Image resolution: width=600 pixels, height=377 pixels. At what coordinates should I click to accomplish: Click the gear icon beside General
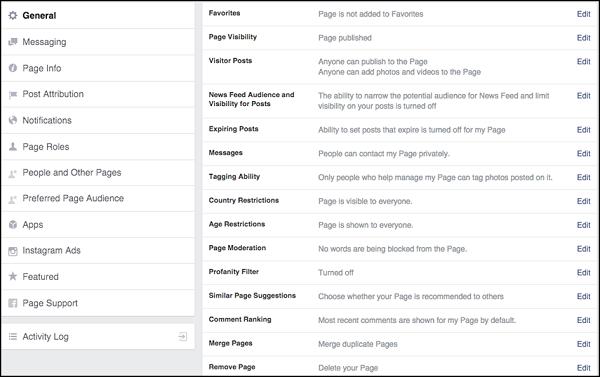click(x=13, y=15)
